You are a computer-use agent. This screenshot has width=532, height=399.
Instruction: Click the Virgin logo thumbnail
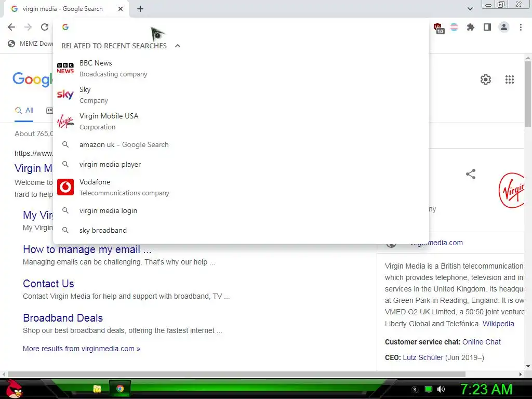pos(511,190)
